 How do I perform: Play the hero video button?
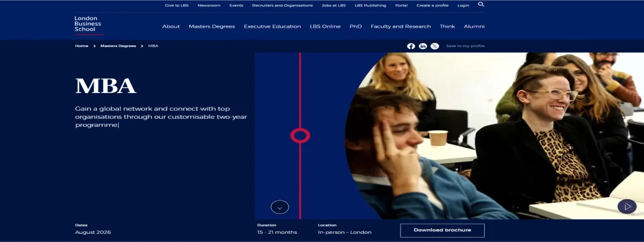click(627, 206)
